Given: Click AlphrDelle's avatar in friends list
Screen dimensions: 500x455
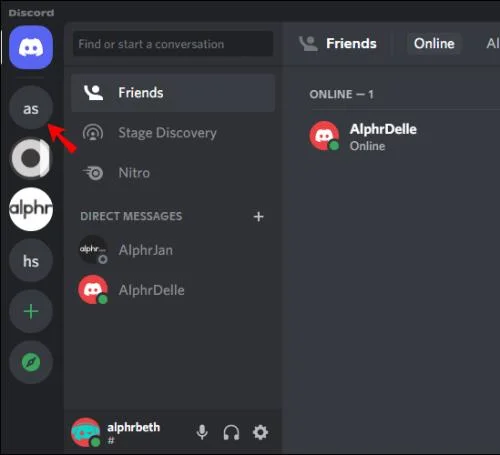Looking at the screenshot, I should (x=324, y=136).
